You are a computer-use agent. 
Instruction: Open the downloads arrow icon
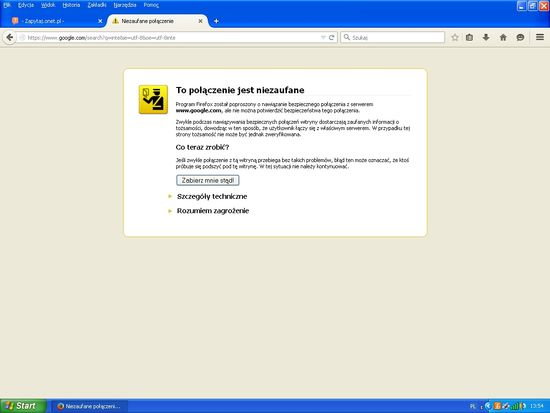point(486,37)
